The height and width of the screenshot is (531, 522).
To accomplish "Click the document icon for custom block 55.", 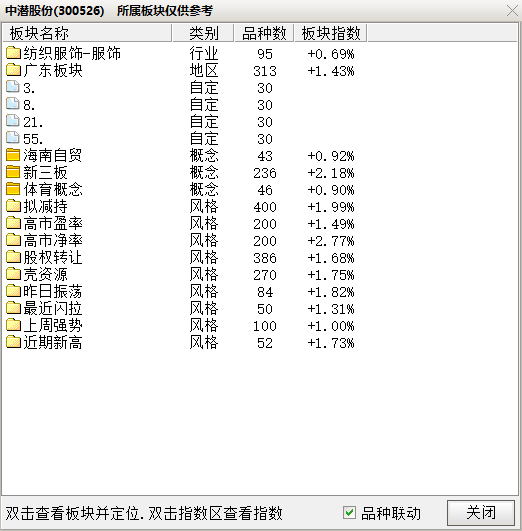I will coord(13,137).
